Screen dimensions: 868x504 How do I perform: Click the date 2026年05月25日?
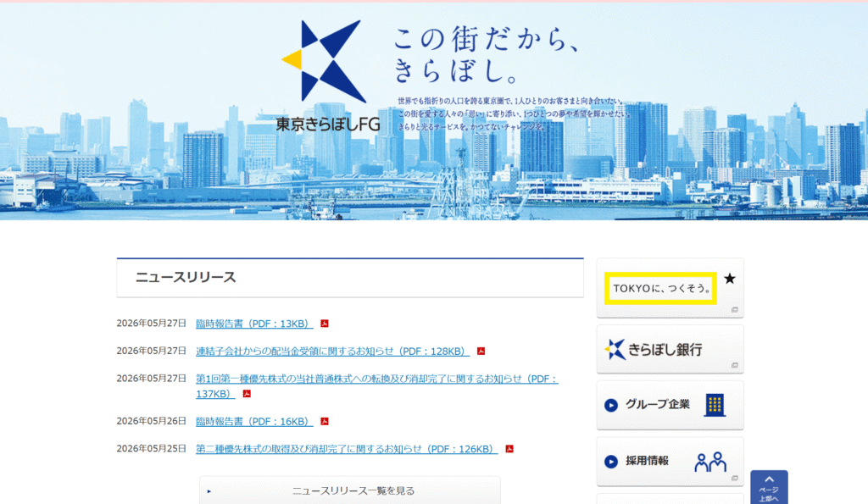[151, 449]
